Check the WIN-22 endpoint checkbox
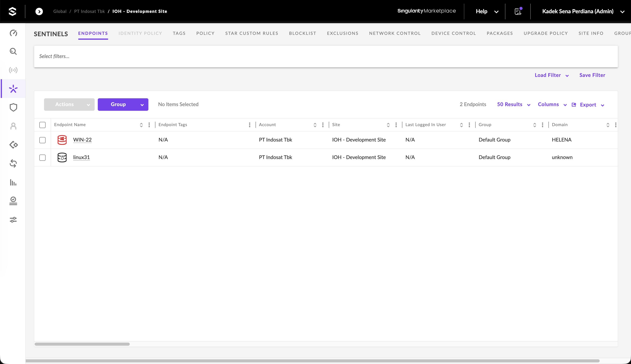Viewport: 631px width, 364px height. pyautogui.click(x=42, y=140)
